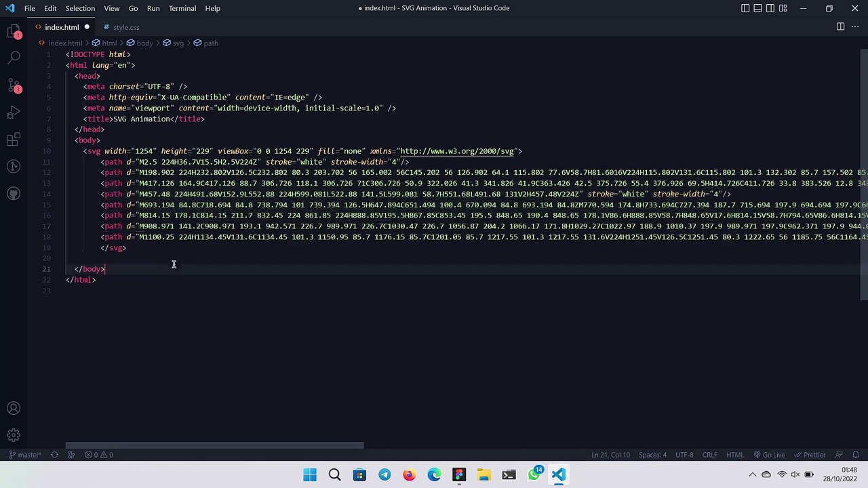Open the Search view in the activity bar

[14, 58]
